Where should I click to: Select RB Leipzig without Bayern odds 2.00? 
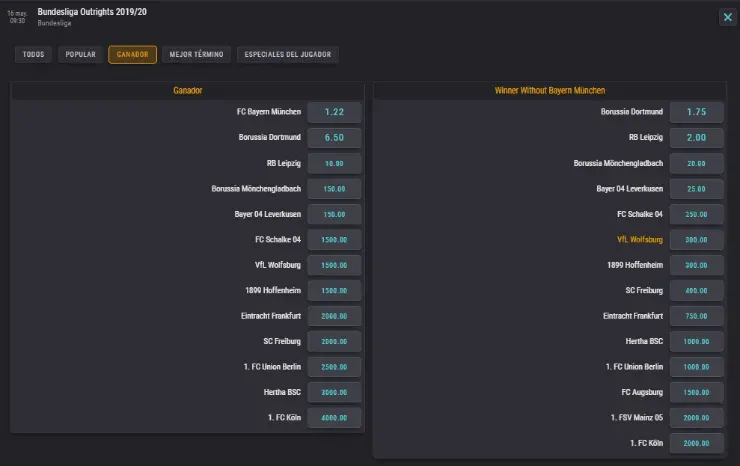click(696, 137)
